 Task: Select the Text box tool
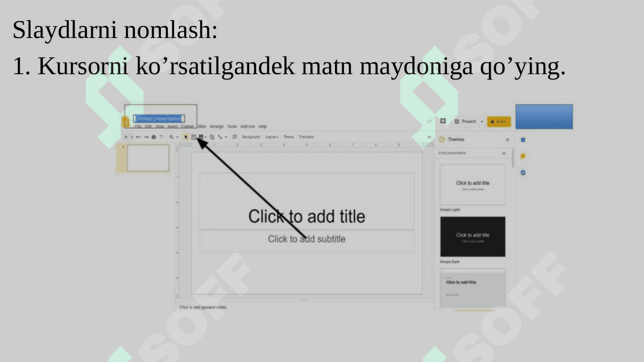(194, 137)
